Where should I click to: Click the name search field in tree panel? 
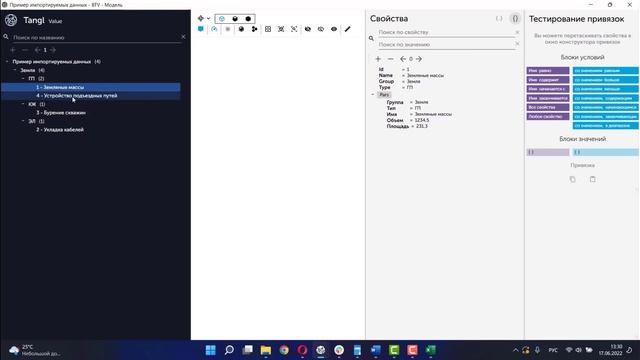click(x=96, y=37)
